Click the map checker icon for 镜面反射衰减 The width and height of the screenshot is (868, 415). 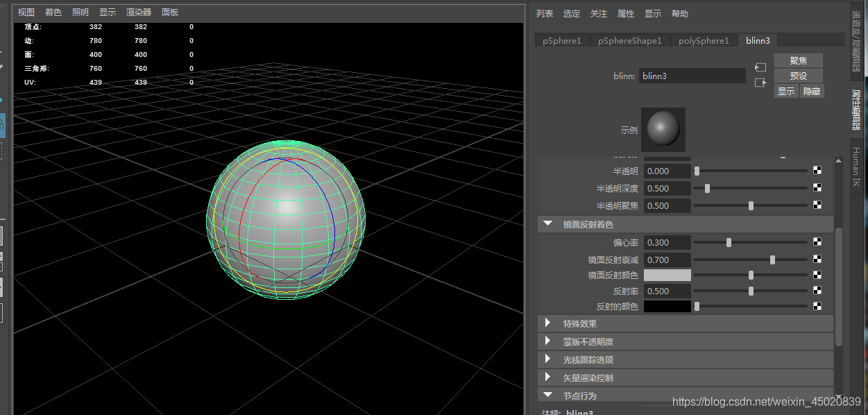(817, 260)
